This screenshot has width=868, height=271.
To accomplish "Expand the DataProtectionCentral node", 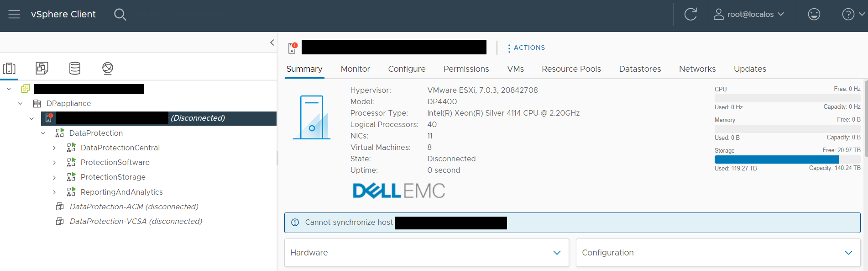I will 54,148.
